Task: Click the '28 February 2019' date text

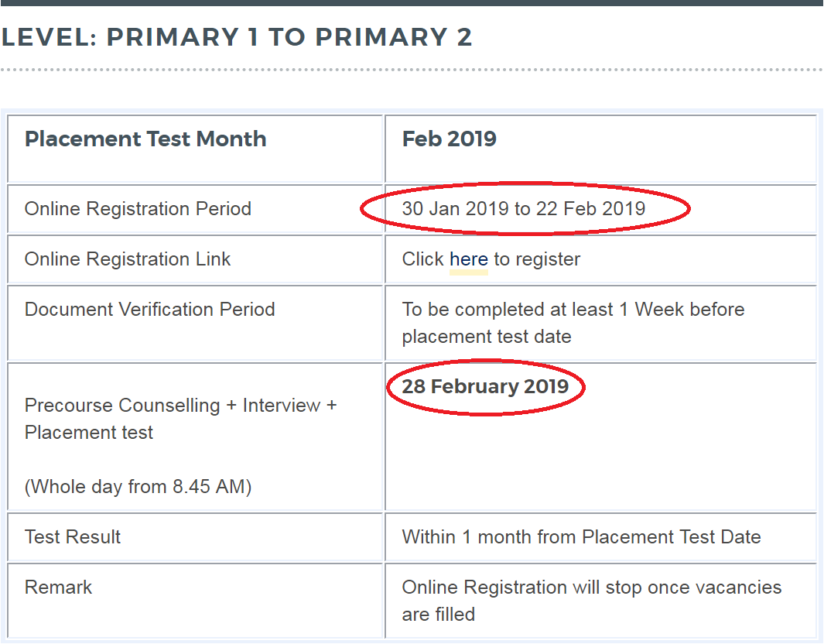Action: [485, 386]
